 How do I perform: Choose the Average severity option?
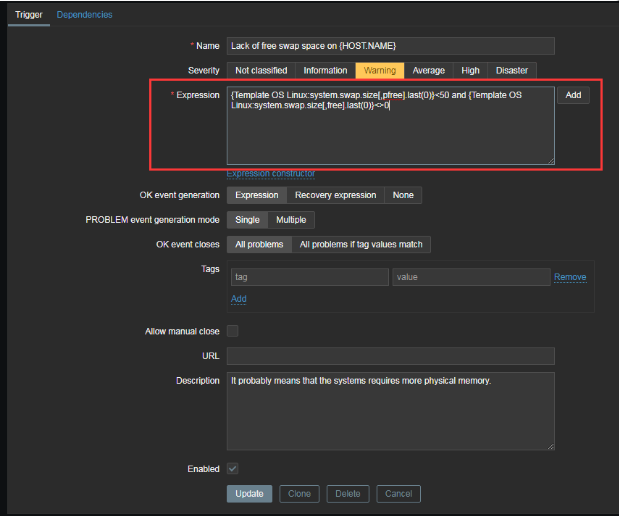click(428, 71)
